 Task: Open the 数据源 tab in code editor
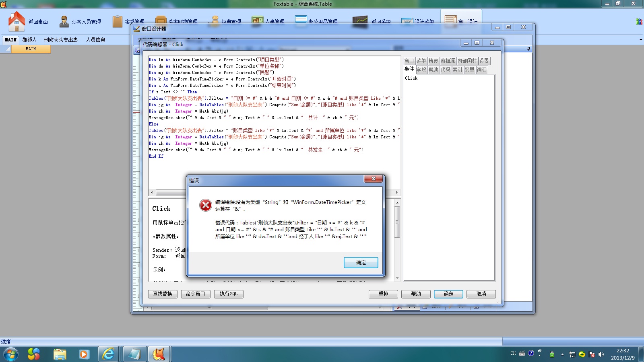(x=448, y=61)
